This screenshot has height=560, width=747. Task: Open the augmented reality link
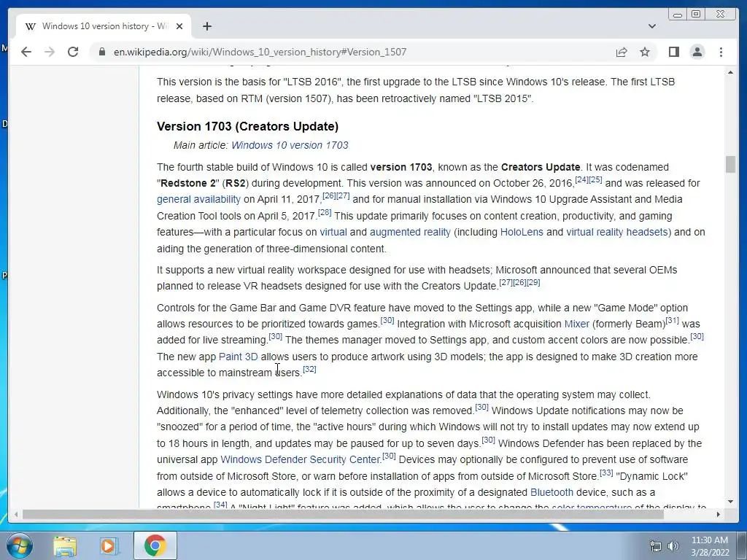(x=410, y=233)
